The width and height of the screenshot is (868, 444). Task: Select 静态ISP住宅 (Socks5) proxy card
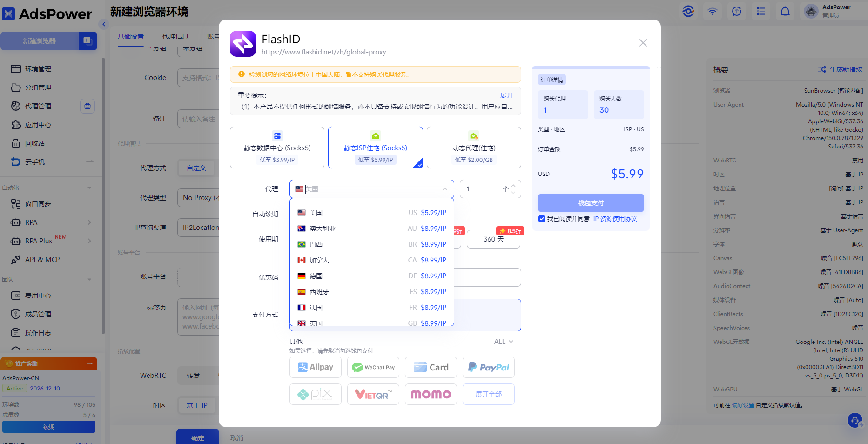375,148
